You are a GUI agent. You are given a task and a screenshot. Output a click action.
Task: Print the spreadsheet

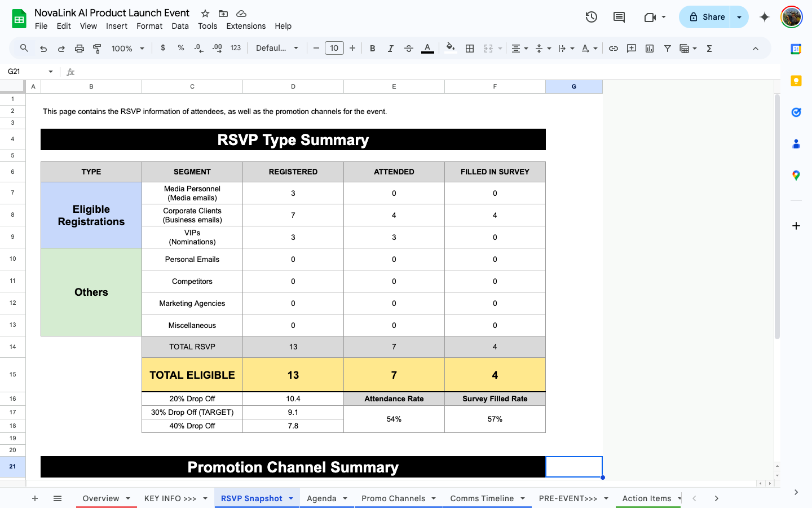tap(80, 49)
